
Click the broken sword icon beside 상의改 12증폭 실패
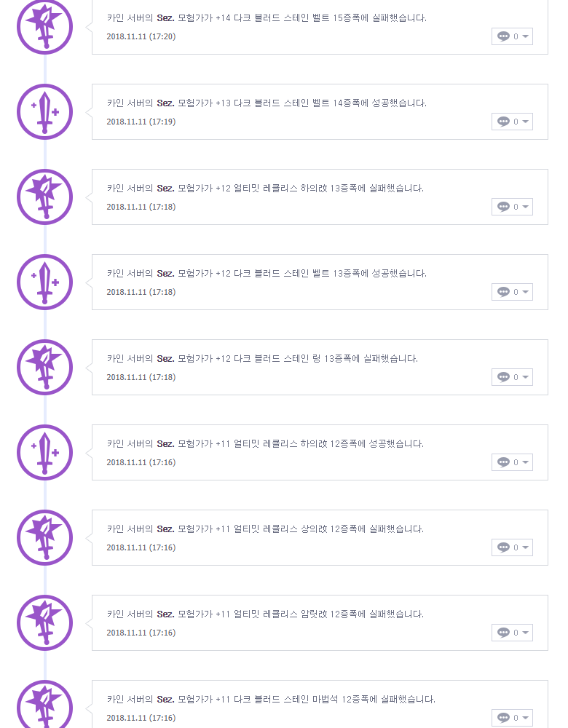(44, 538)
